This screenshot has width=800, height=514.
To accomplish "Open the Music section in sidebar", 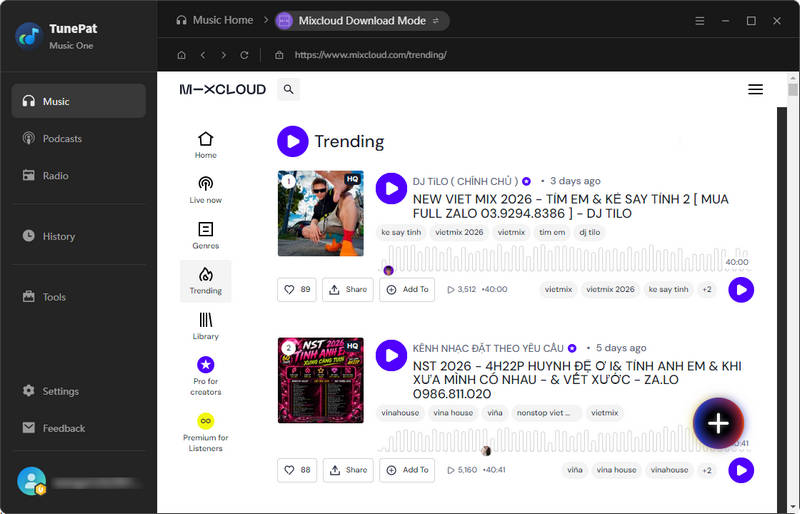I will [79, 101].
